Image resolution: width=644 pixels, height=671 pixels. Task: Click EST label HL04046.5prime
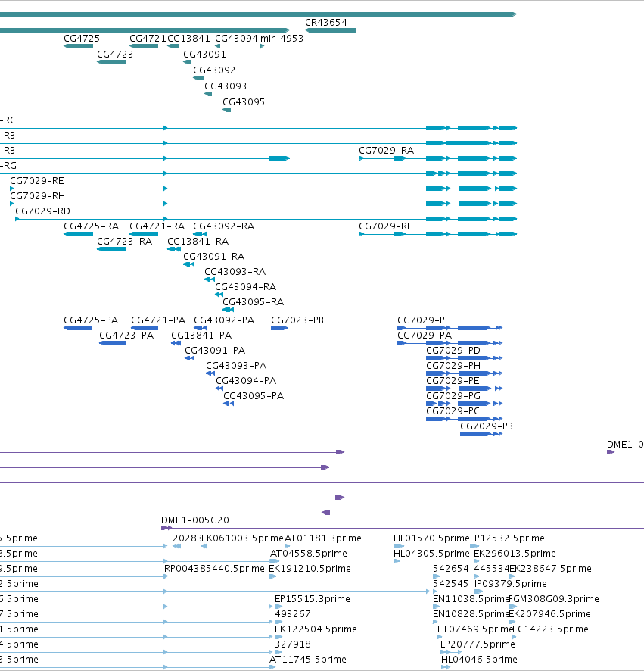pos(479,660)
